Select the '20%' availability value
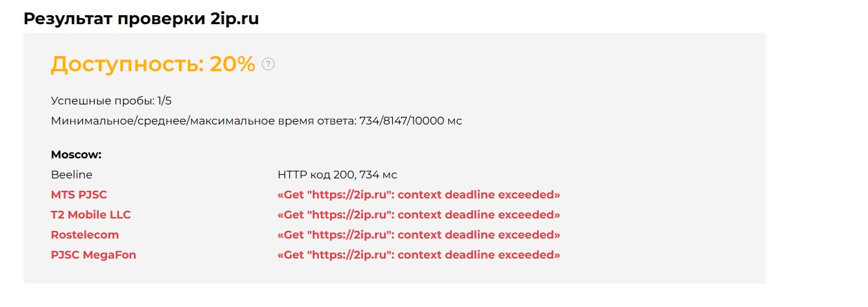868x307 pixels. click(x=233, y=64)
